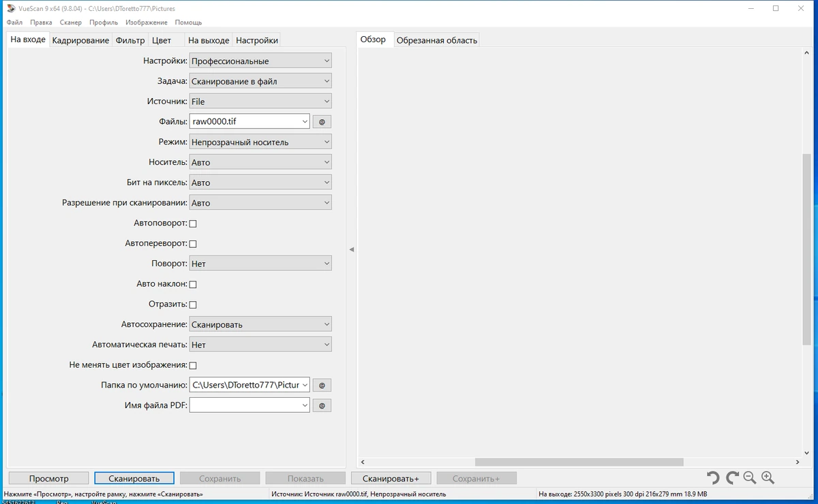Screen dimensions: 818x504
Task: Rotate image left with counterclockwise arrow icon
Action: tap(713, 478)
